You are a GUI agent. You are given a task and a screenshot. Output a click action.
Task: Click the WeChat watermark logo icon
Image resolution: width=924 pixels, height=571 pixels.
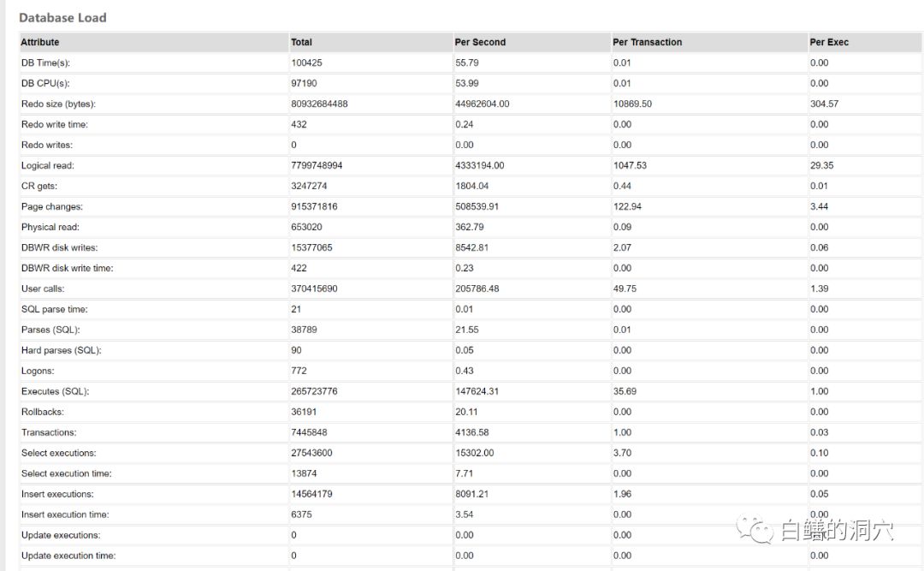(x=756, y=530)
